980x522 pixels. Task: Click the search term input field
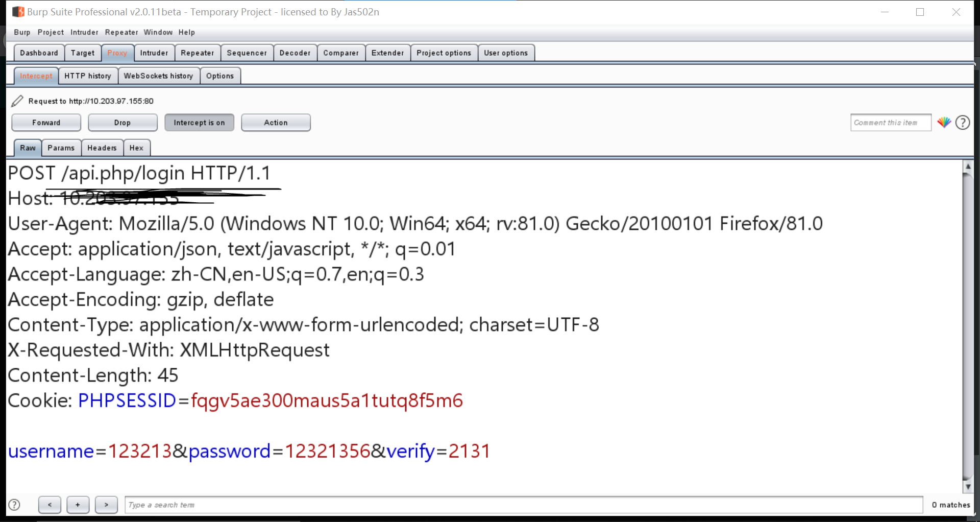click(x=524, y=505)
